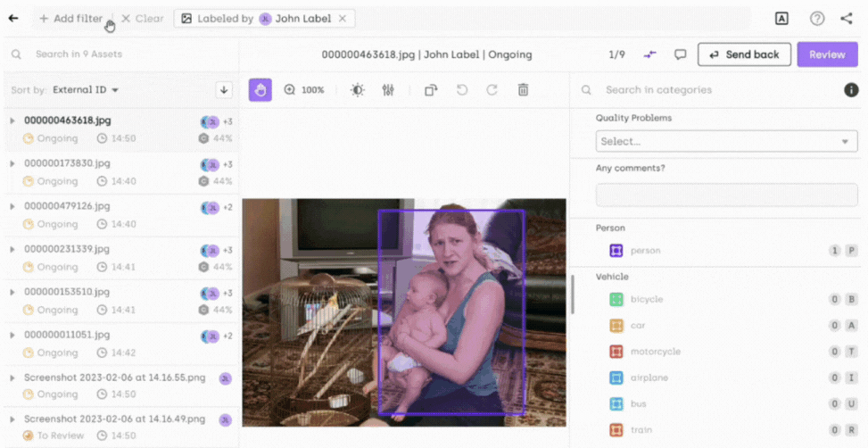This screenshot has width=868, height=448.
Task: Expand asset 000000463618.jpg
Action: click(x=12, y=120)
